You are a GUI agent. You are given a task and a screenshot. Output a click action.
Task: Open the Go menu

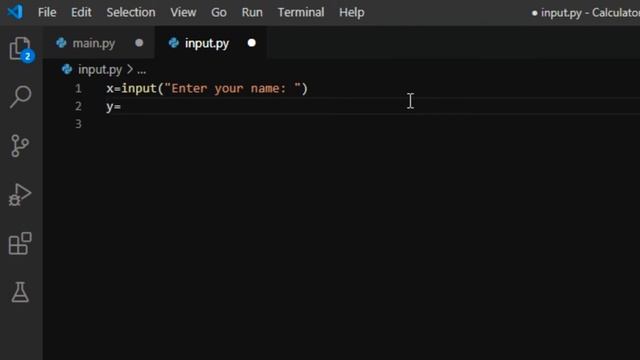point(219,12)
